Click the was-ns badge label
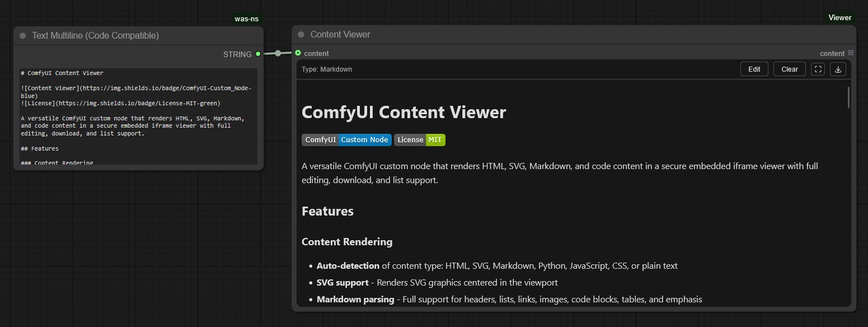Image resolution: width=868 pixels, height=327 pixels. pos(247,19)
